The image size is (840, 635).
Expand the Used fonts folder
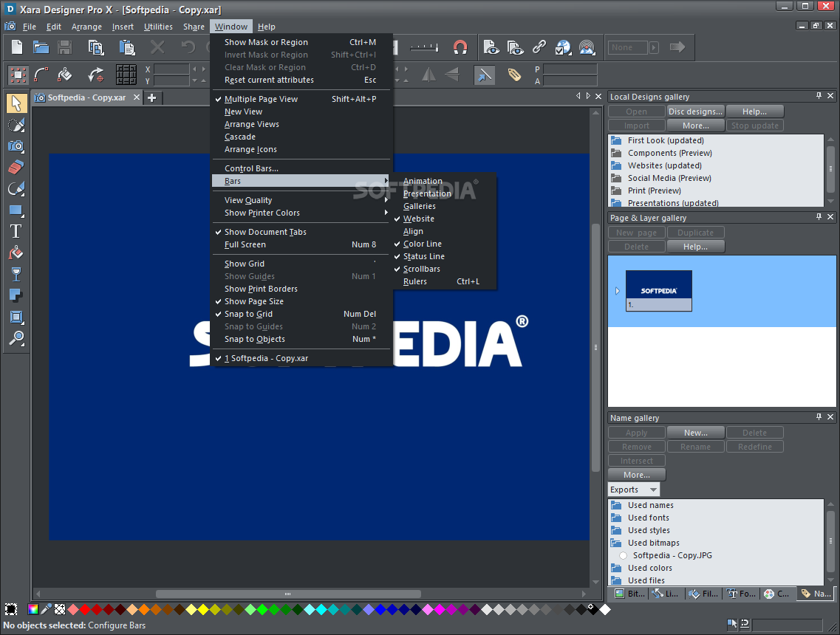coord(616,518)
